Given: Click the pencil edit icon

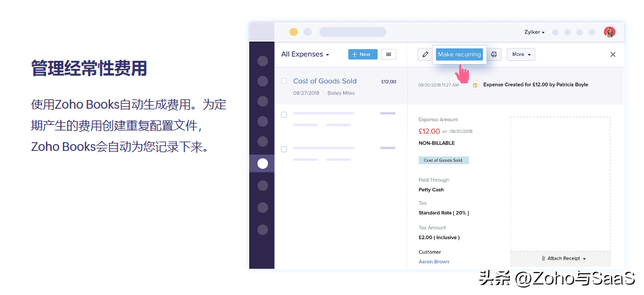Looking at the screenshot, I should click(x=425, y=55).
